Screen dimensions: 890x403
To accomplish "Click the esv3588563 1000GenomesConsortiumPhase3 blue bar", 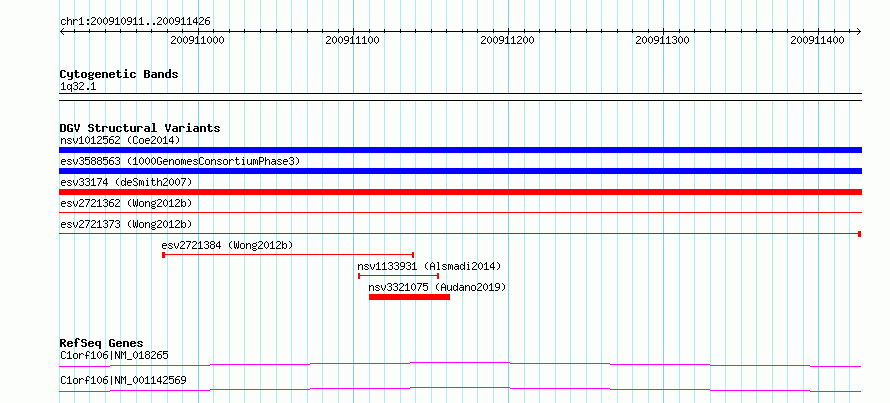I will coord(460,171).
